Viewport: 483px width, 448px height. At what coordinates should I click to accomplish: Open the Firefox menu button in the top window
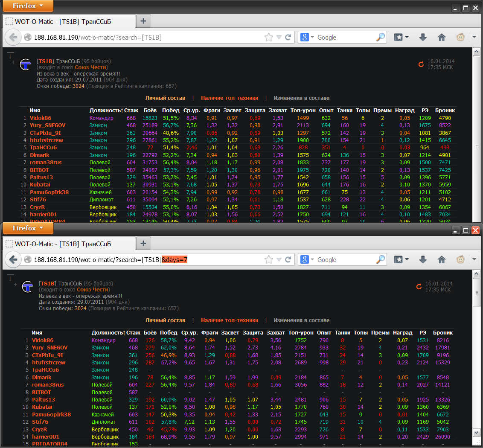[x=27, y=6]
